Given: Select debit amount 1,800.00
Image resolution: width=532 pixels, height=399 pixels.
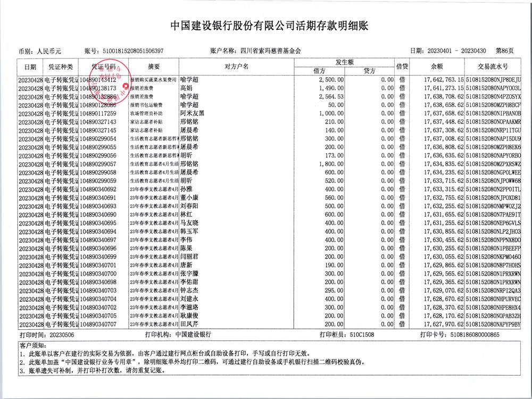Looking at the screenshot, I should pos(331,164).
